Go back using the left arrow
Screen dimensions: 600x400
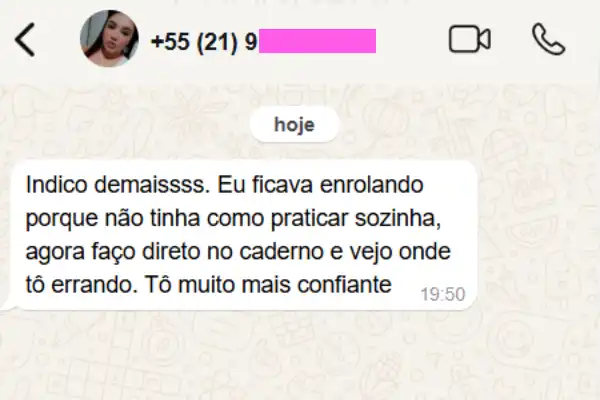click(25, 39)
